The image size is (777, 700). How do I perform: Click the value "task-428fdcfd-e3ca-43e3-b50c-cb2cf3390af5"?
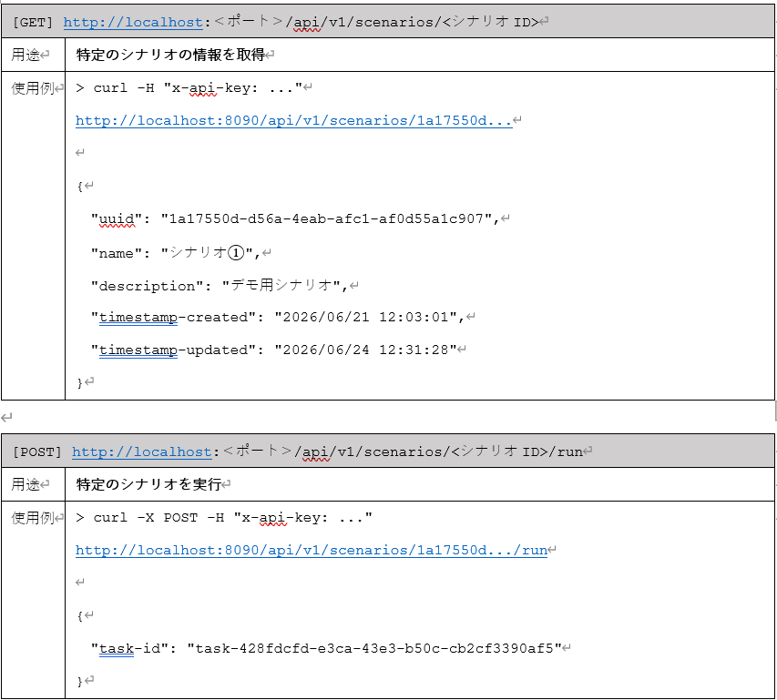tap(374, 648)
